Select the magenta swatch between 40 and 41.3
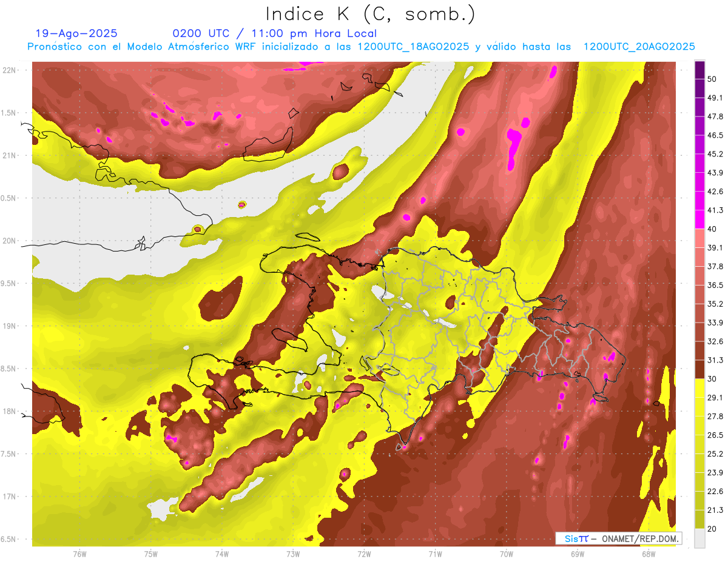This screenshot has width=728, height=562. click(x=699, y=219)
